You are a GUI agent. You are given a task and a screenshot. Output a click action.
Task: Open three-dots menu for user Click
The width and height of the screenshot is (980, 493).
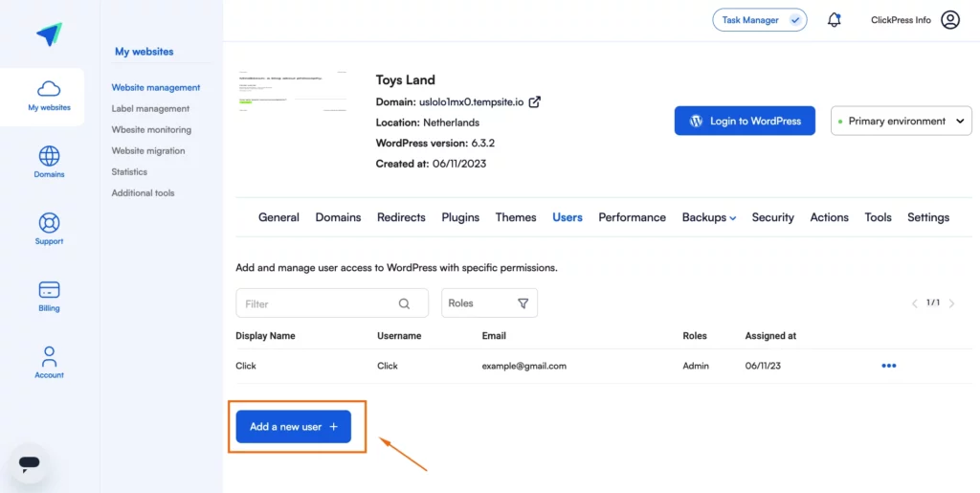pos(889,366)
